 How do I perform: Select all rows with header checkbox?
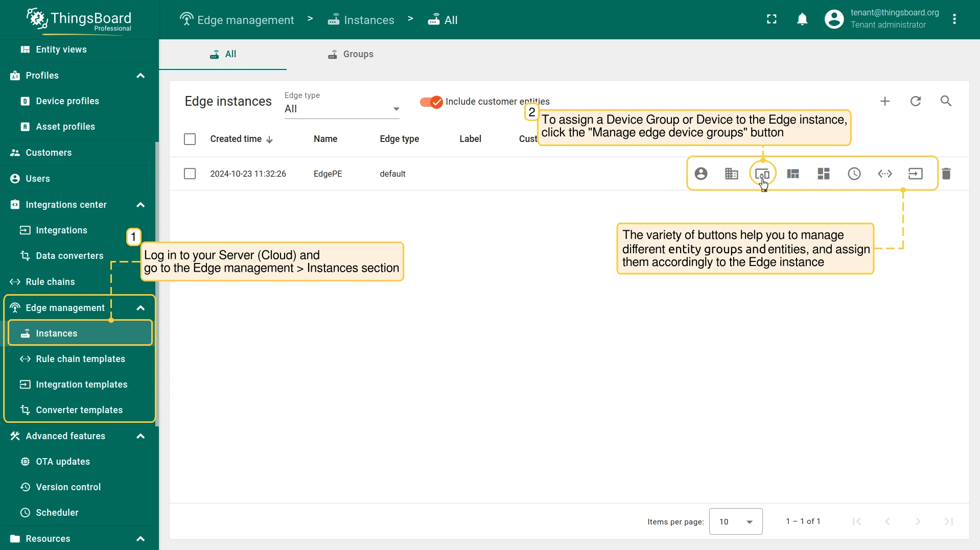coord(190,139)
